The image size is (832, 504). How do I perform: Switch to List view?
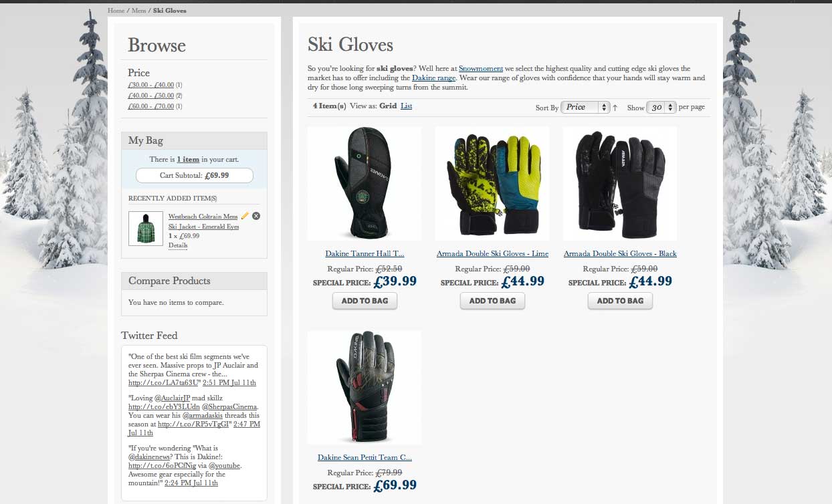click(x=406, y=106)
